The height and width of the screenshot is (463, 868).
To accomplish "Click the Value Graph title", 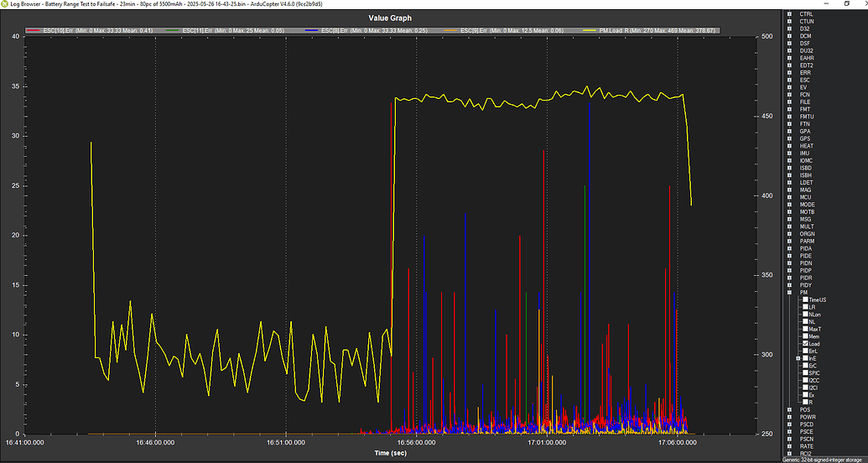I will [x=392, y=18].
